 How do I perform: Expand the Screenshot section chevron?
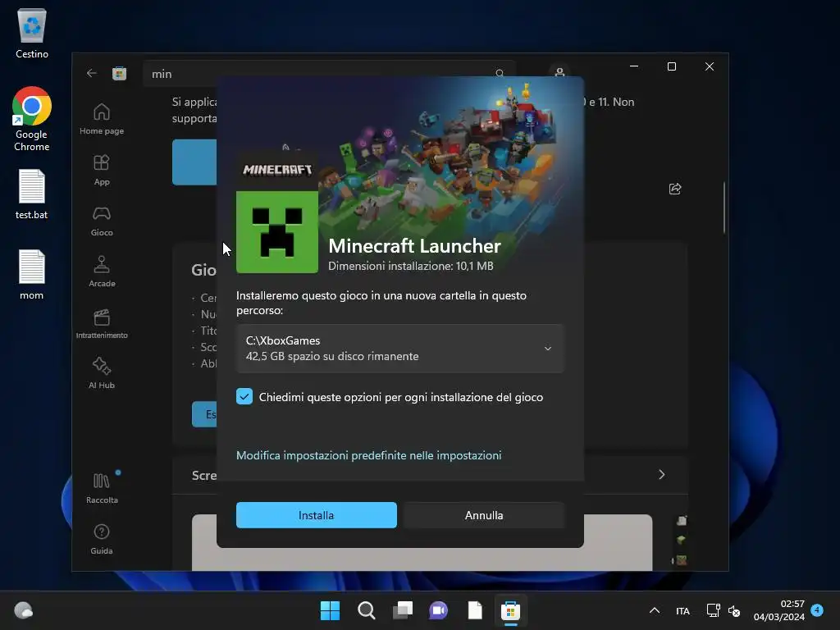tap(662, 475)
